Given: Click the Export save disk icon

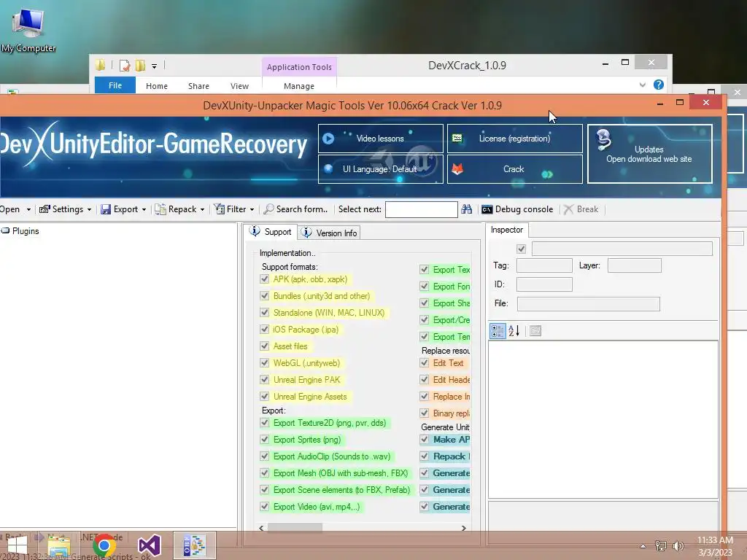Looking at the screenshot, I should [106, 209].
